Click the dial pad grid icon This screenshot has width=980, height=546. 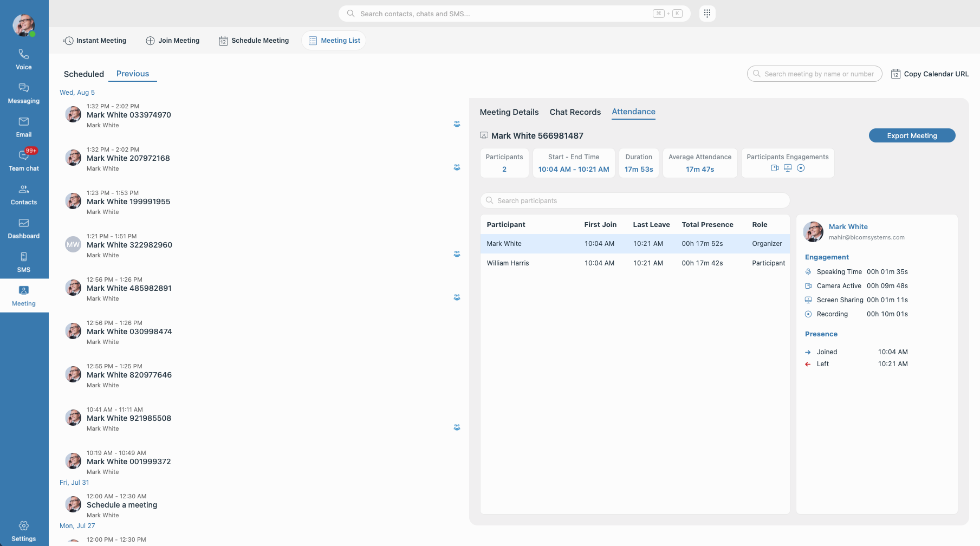(x=707, y=14)
